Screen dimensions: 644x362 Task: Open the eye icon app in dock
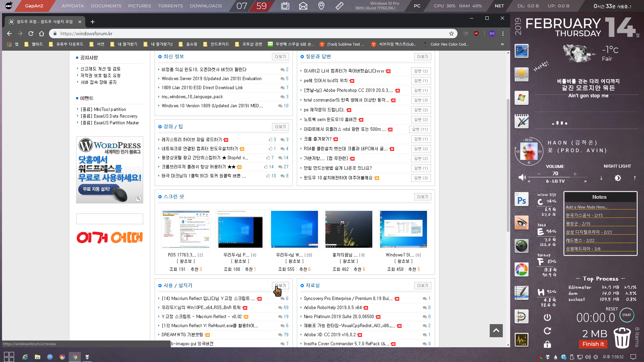[x=522, y=223]
